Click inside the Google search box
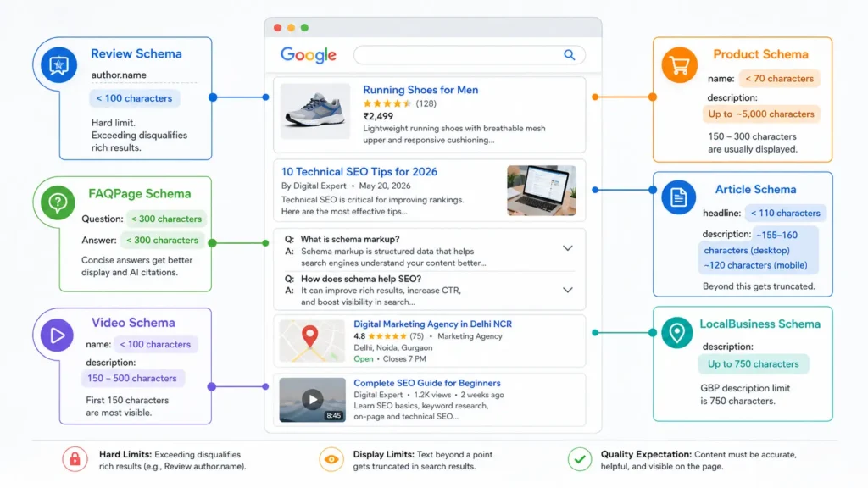Viewport: 868px width, 488px height. click(459, 55)
